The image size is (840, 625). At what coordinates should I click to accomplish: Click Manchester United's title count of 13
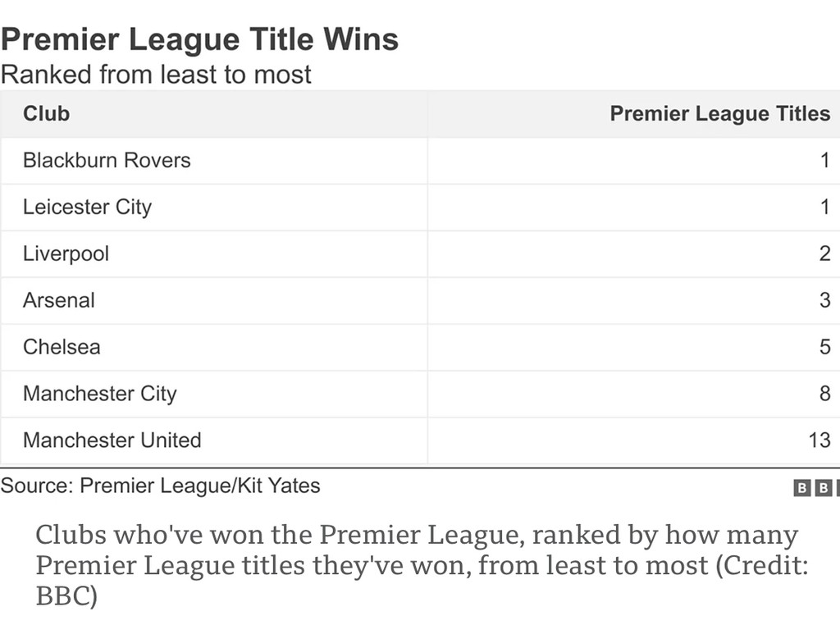[x=819, y=440]
